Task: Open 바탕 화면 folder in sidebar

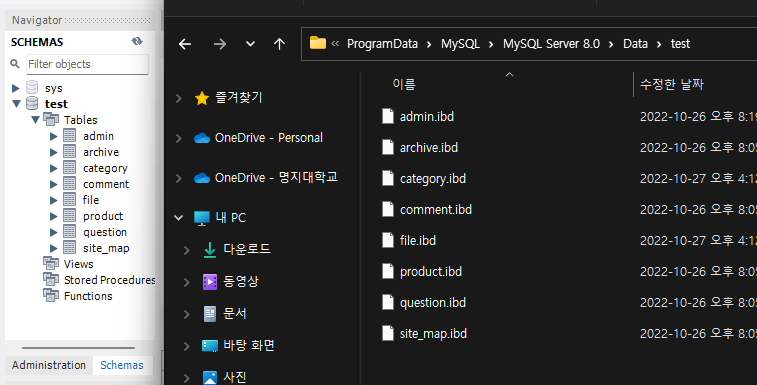Action: pos(249,345)
